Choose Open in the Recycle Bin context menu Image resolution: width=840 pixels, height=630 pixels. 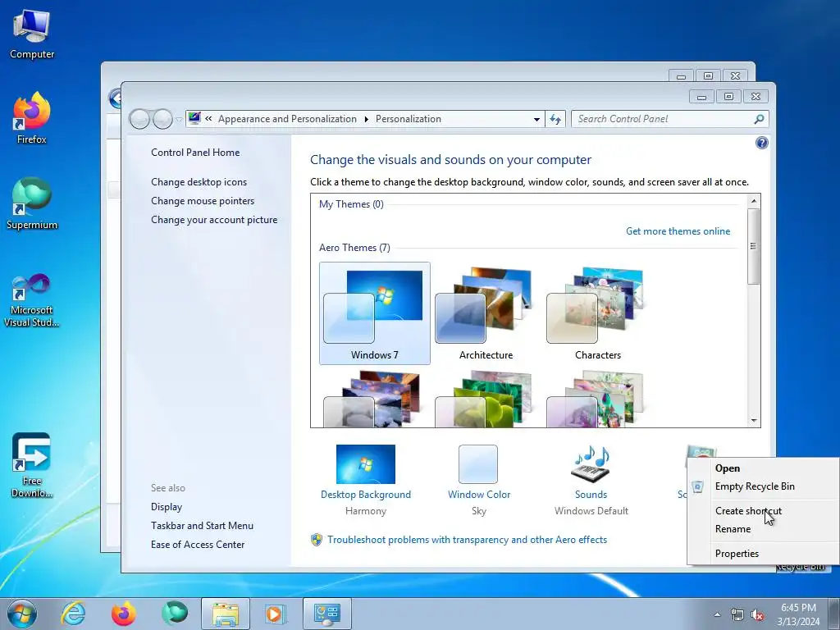coord(764,468)
